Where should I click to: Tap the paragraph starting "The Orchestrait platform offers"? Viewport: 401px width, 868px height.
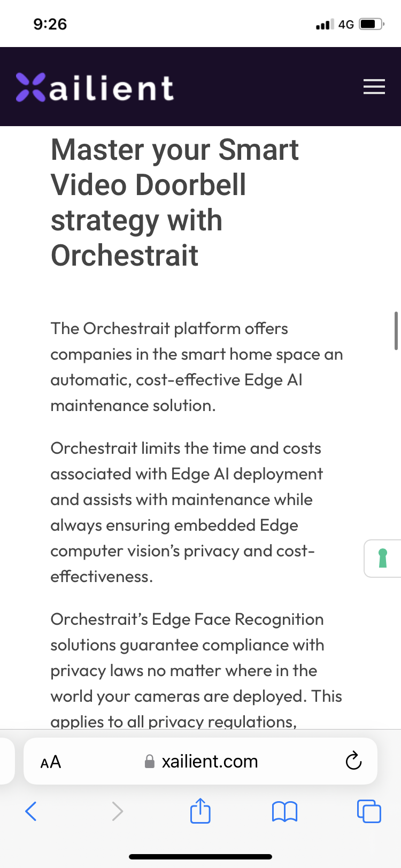(x=197, y=367)
